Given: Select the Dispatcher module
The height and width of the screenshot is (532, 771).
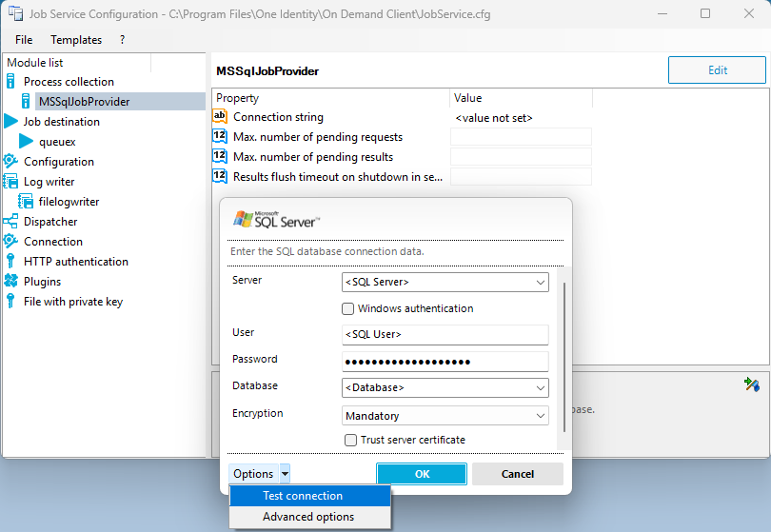Looking at the screenshot, I should tap(50, 222).
